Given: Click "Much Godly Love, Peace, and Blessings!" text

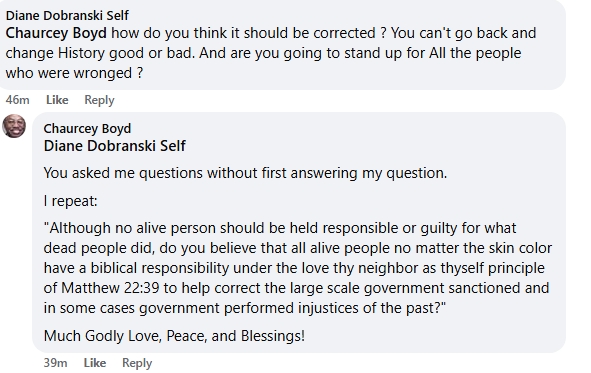Looking at the screenshot, I should (x=174, y=336).
